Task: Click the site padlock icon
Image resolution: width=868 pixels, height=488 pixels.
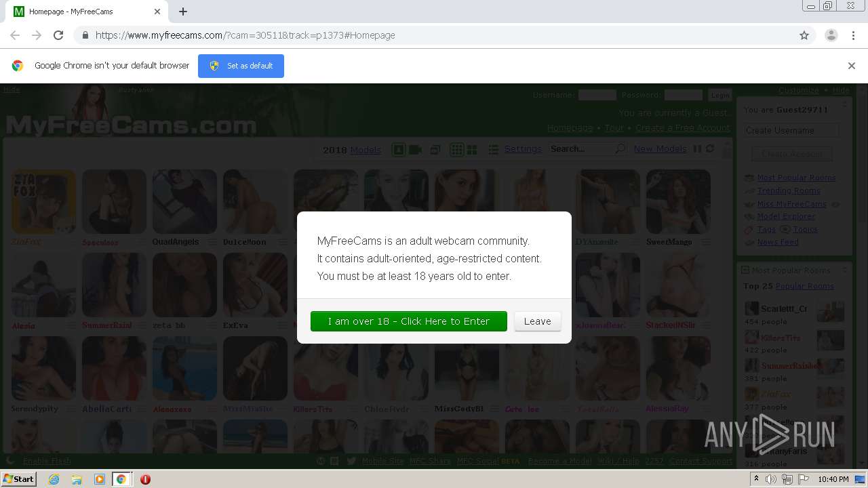Action: (85, 35)
